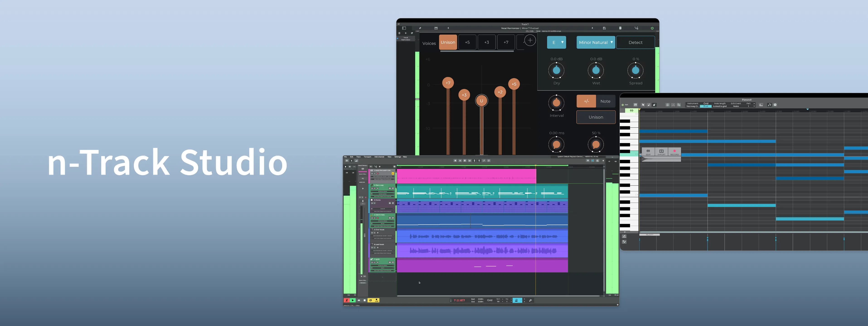This screenshot has height=326, width=868.
Task: Click the Dry level knob
Action: [556, 70]
